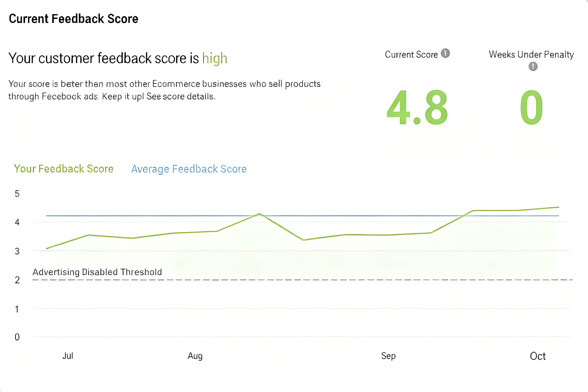
Task: Click the large 4.8 score value
Action: 417,108
